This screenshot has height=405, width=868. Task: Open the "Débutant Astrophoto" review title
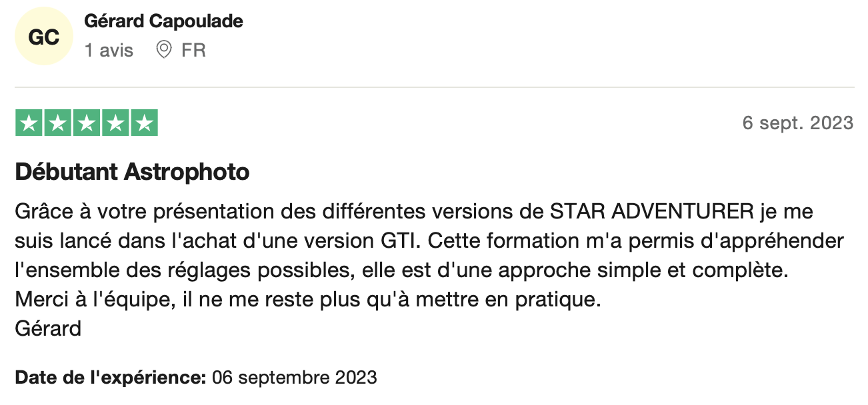point(132,172)
